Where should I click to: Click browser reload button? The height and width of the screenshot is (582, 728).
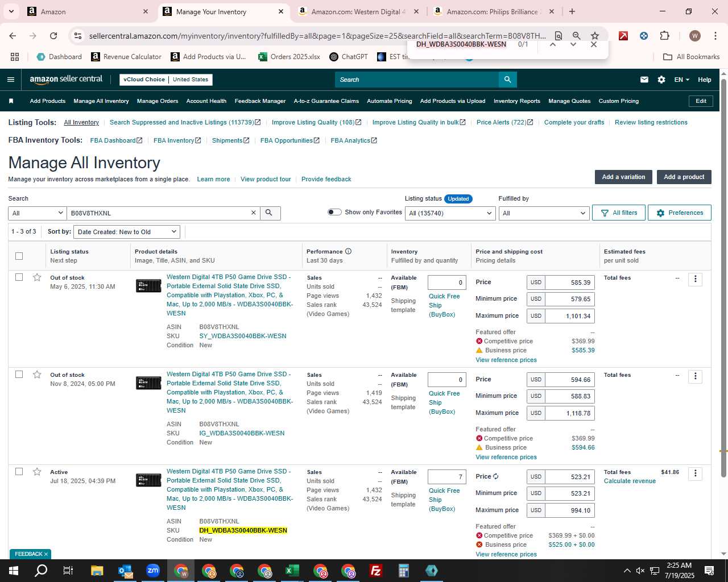[53, 36]
